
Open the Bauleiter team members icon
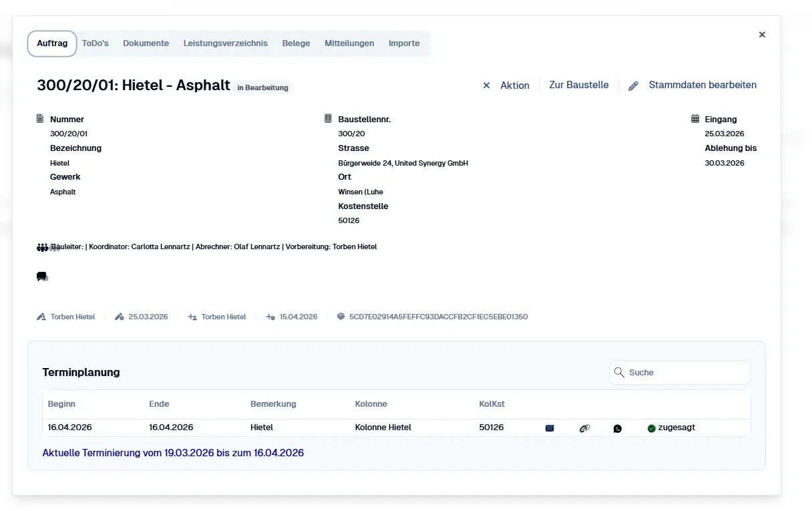[x=43, y=246]
